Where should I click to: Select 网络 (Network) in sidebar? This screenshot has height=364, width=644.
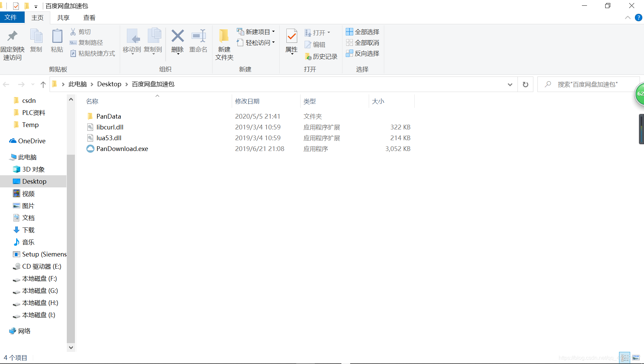pos(24,331)
